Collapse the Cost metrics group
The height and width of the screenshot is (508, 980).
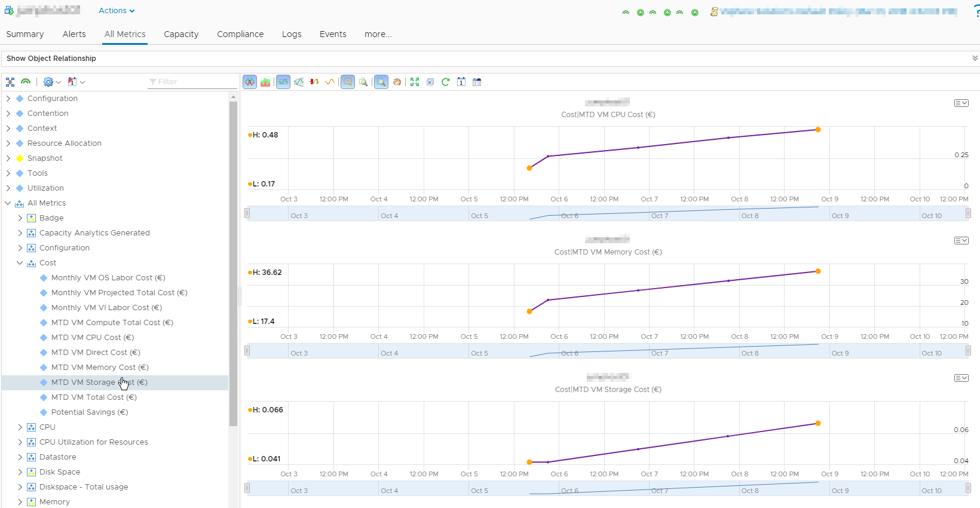(20, 263)
